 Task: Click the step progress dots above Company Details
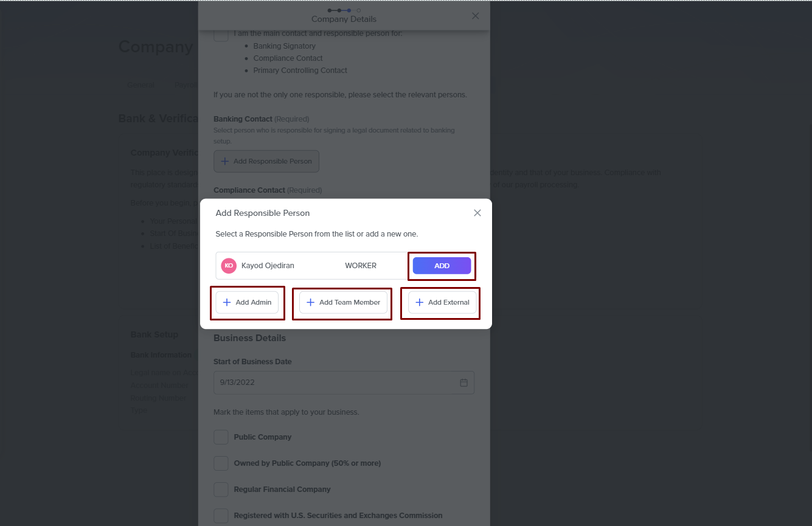(344, 10)
